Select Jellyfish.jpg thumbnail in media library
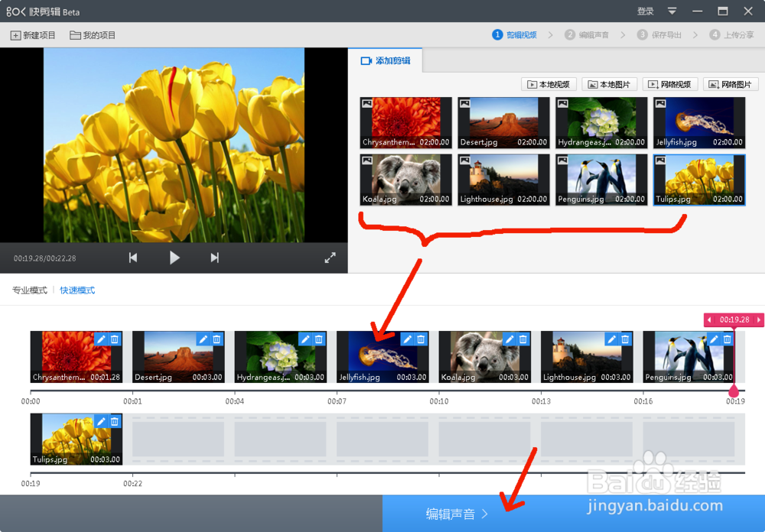Screen dimensions: 765x532 coord(699,123)
